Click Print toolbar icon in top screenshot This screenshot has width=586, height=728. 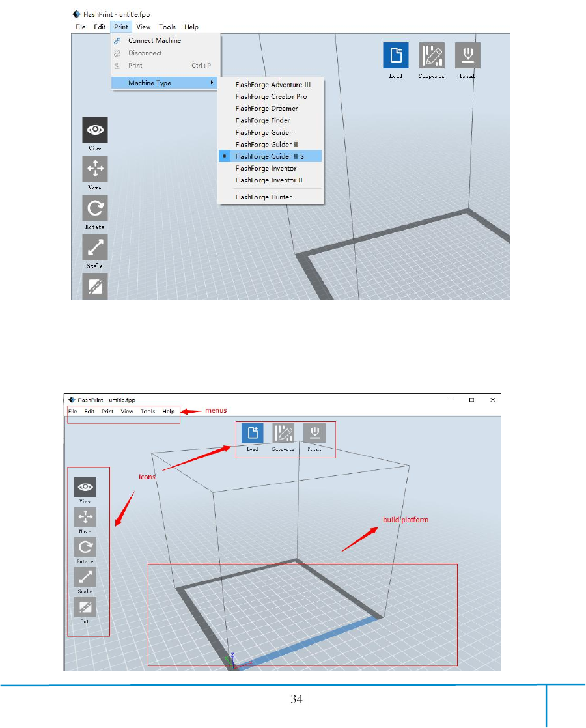467,55
